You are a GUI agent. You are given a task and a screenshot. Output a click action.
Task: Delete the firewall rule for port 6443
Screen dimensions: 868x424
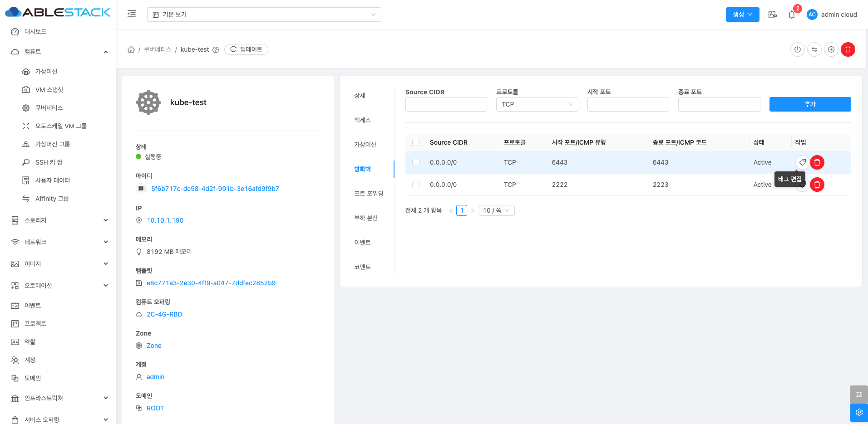(x=817, y=162)
